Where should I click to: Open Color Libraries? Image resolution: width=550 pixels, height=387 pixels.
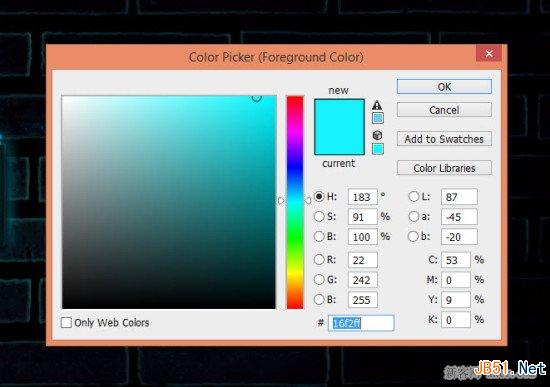444,168
